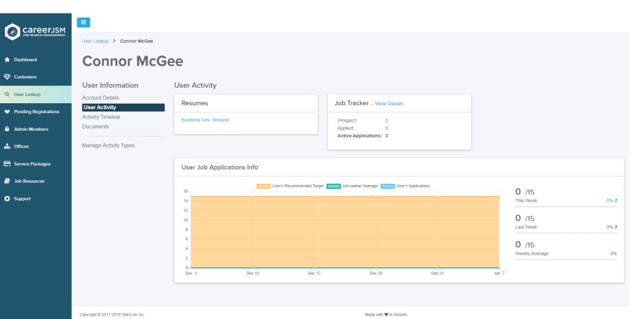
Task: Click the Service Packages card icon
Action: (7, 164)
